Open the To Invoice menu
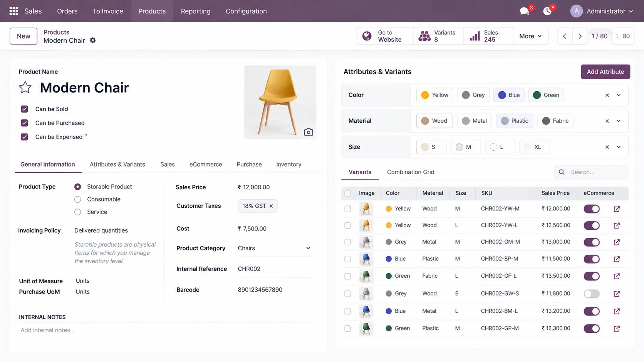This screenshot has height=362, width=644. coord(108,11)
